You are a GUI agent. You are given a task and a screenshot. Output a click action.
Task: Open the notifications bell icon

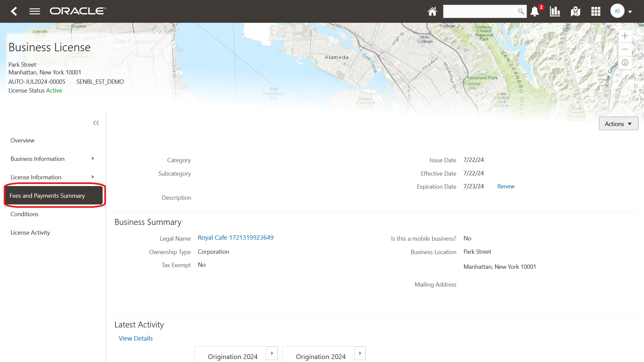click(x=535, y=11)
